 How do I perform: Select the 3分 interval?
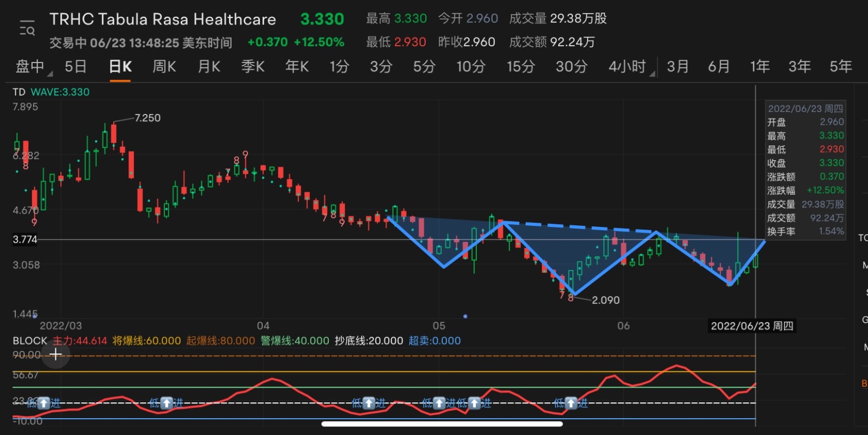coord(381,66)
